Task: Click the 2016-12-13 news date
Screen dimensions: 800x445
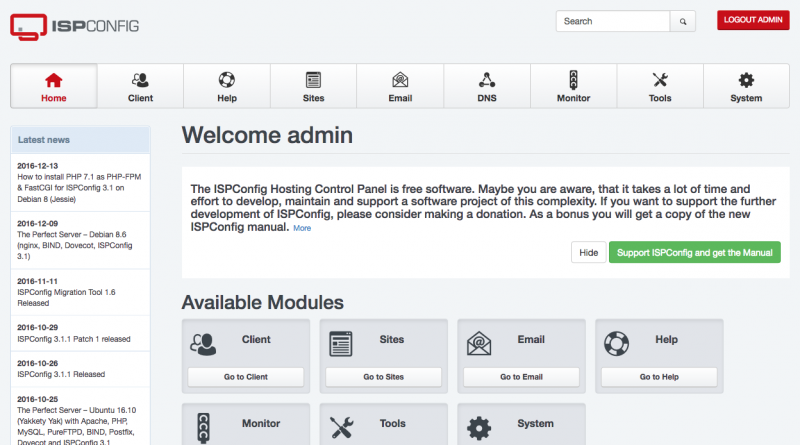Action: click(x=38, y=166)
